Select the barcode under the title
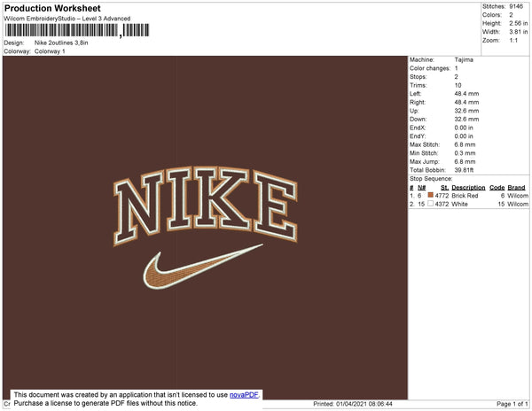This screenshot has height=411, width=532. point(77,30)
